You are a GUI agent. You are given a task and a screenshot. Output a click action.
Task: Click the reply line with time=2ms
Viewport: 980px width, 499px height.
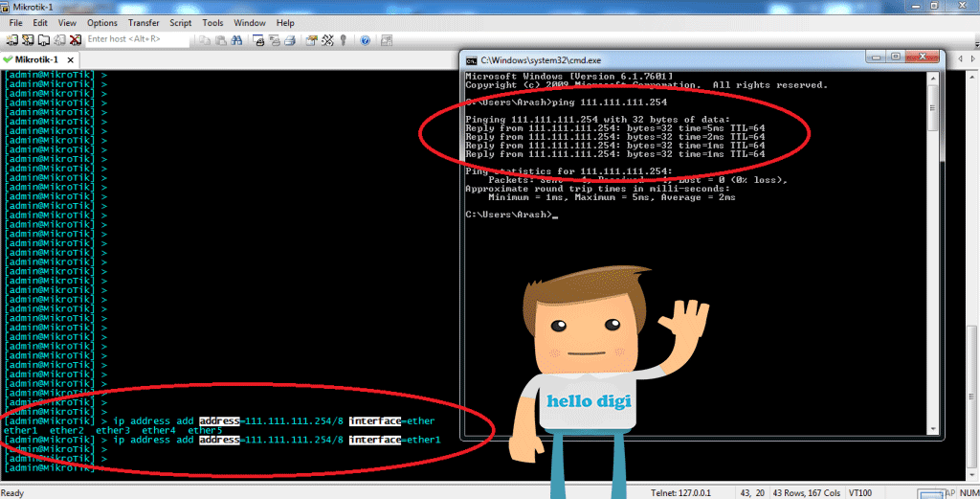[615, 137]
